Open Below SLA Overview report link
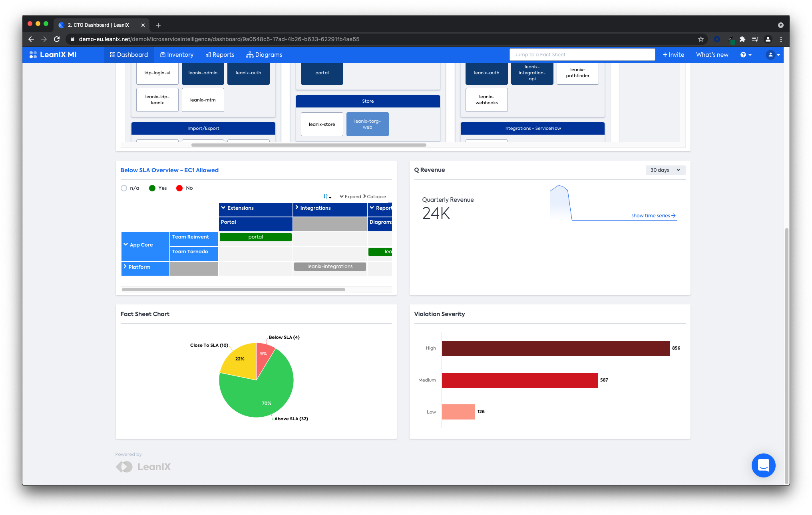The image size is (812, 515). pyautogui.click(x=169, y=170)
